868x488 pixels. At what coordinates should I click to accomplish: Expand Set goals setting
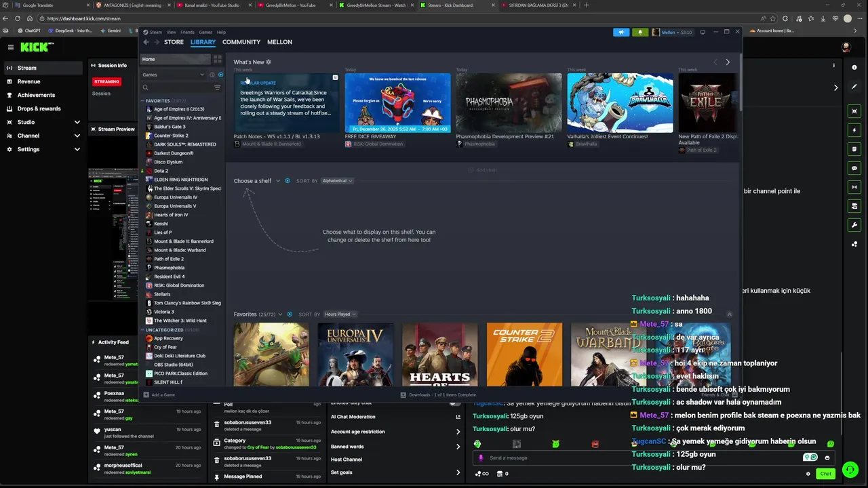pyautogui.click(x=458, y=472)
